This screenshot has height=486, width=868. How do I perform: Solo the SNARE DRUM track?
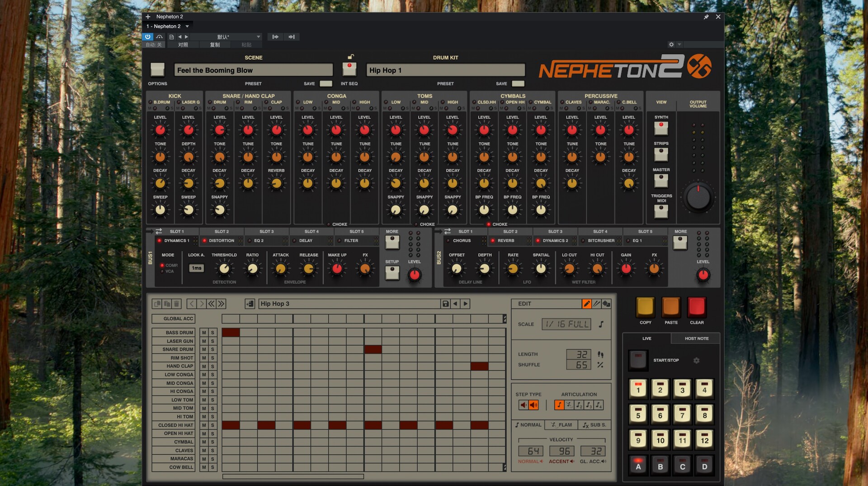[212, 349]
